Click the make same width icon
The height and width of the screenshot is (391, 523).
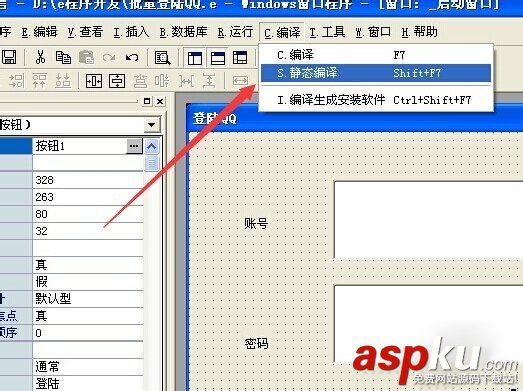(240, 81)
